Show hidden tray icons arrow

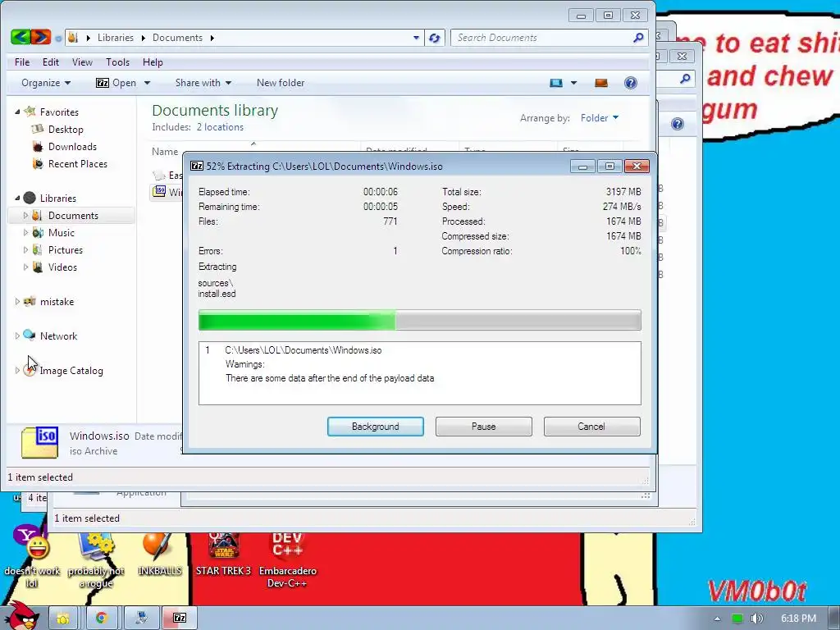coord(717,619)
